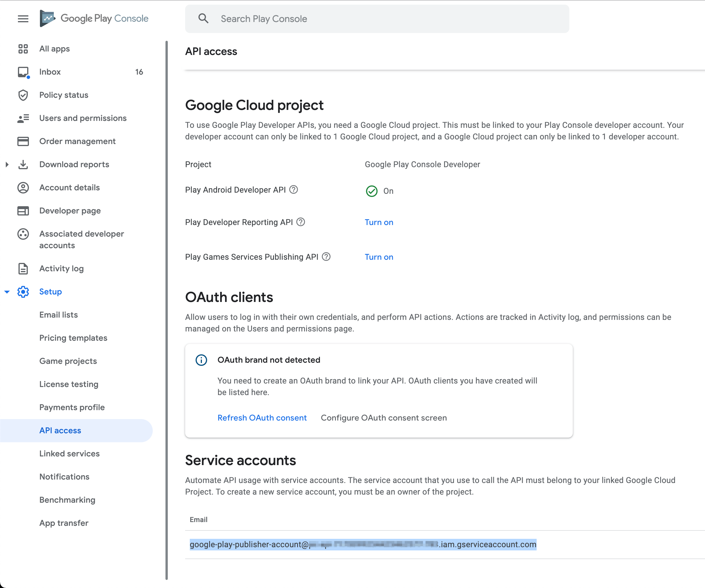Switch to the Linked services page
Screen dimensions: 705x588
[69, 454]
